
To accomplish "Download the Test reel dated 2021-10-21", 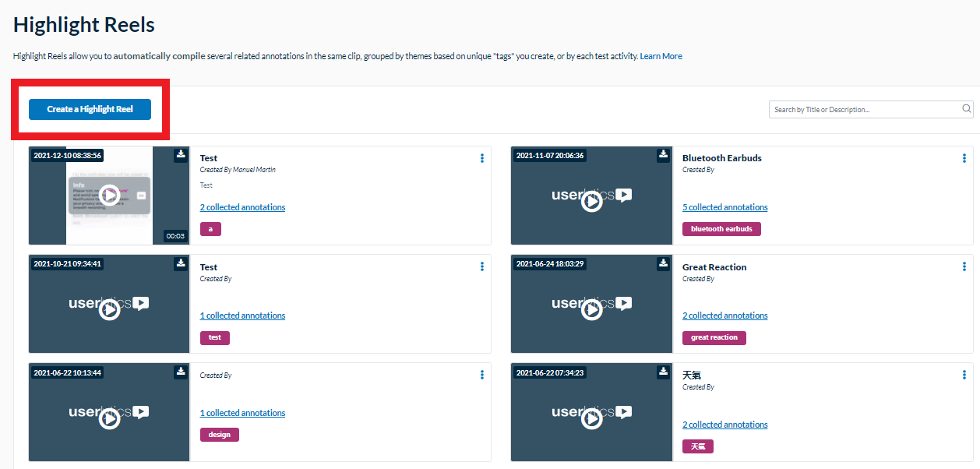I will (x=180, y=264).
